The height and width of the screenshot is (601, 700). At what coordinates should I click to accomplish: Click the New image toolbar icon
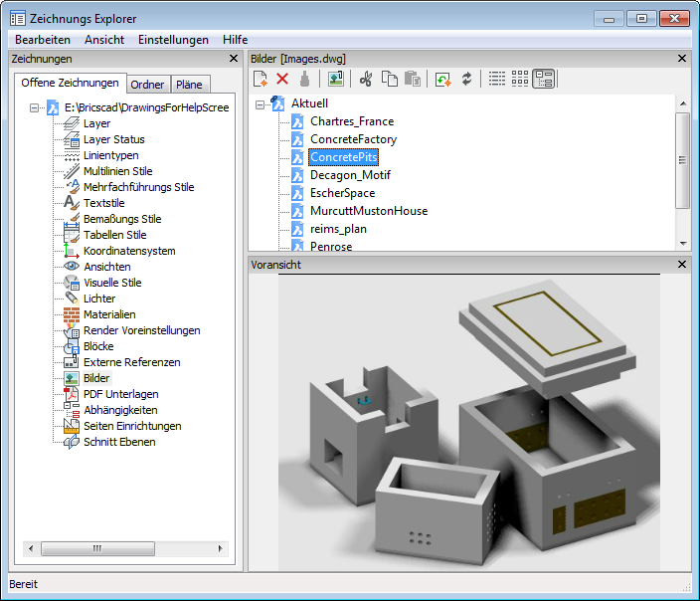261,79
